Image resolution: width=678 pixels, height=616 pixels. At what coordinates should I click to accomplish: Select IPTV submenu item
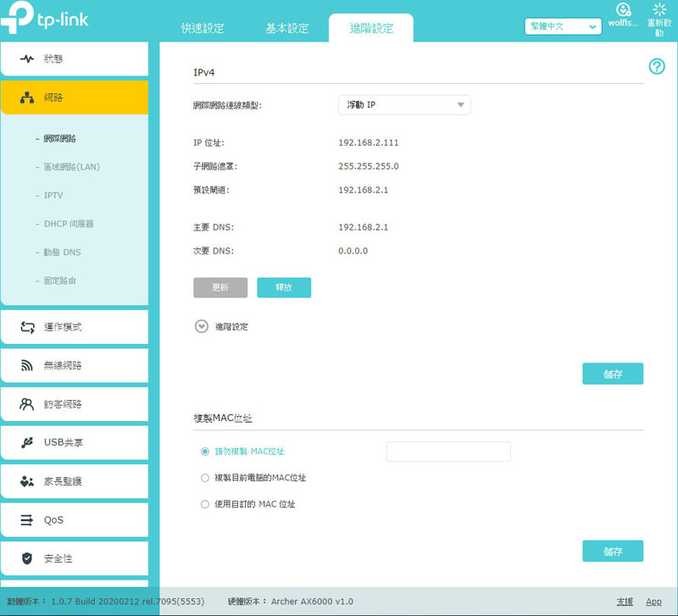[x=53, y=196]
